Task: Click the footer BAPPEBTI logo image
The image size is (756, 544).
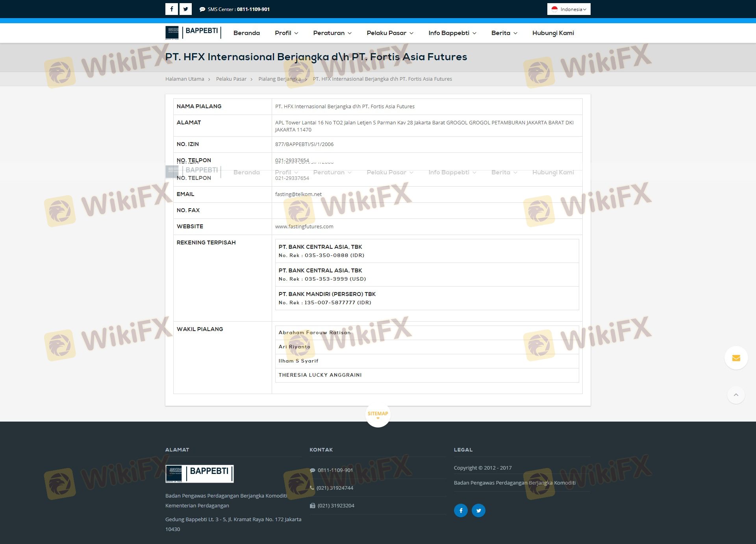Action: point(199,474)
